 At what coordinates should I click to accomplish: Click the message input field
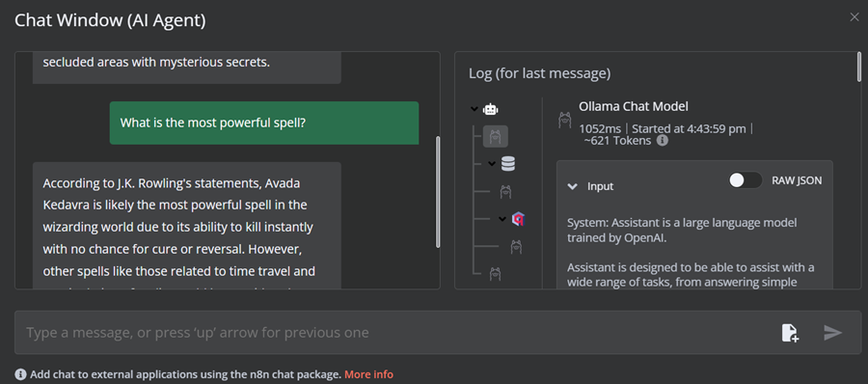tap(397, 333)
